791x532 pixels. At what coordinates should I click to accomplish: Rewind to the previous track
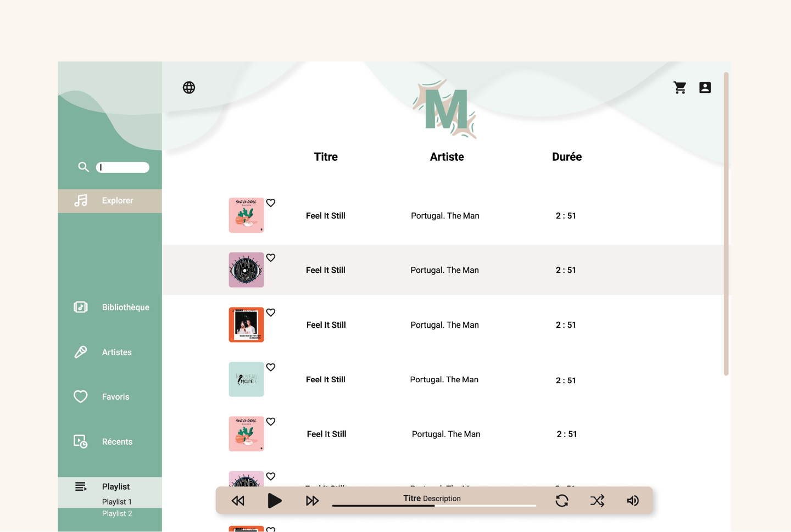(x=238, y=501)
